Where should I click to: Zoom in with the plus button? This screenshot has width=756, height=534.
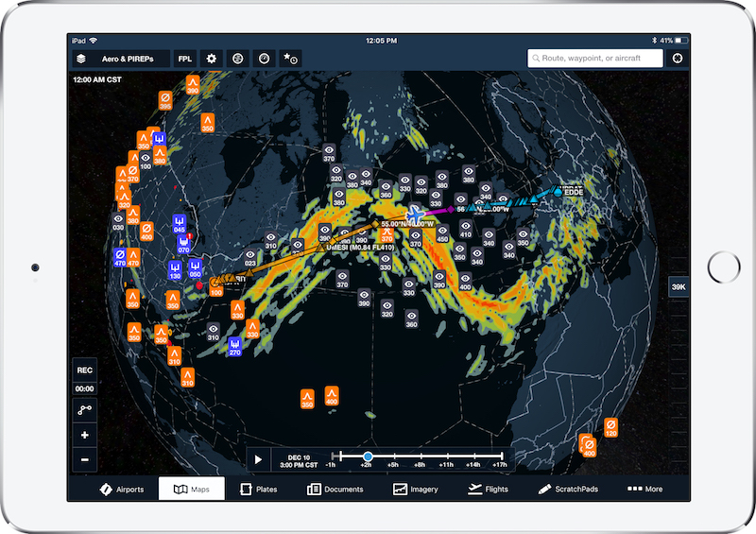85,436
